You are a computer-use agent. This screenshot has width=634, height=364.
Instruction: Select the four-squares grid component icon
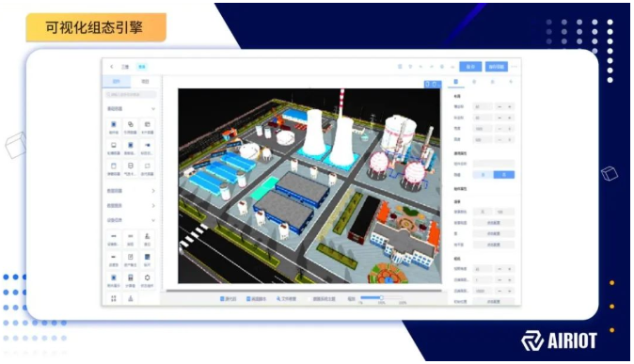tap(114, 298)
